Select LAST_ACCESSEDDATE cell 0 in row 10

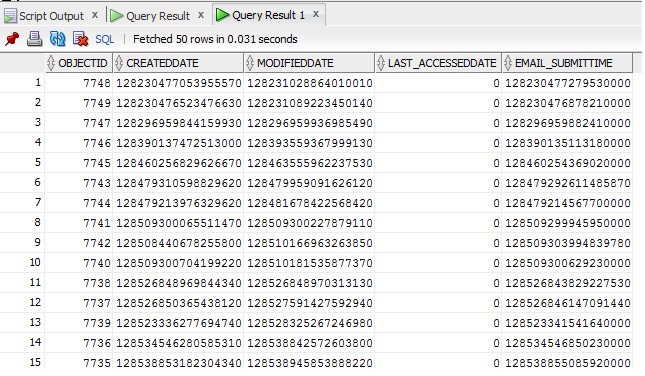pyautogui.click(x=439, y=263)
